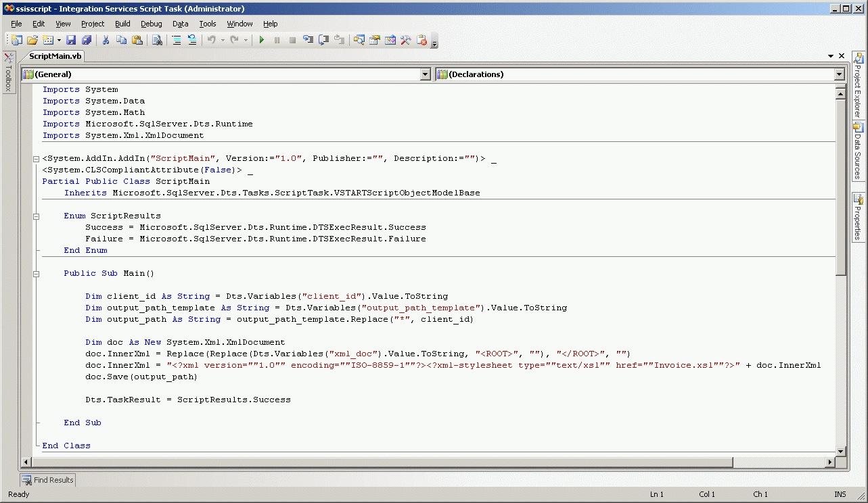Show the Project Explorer side tab
The image size is (868, 503).
(x=858, y=85)
